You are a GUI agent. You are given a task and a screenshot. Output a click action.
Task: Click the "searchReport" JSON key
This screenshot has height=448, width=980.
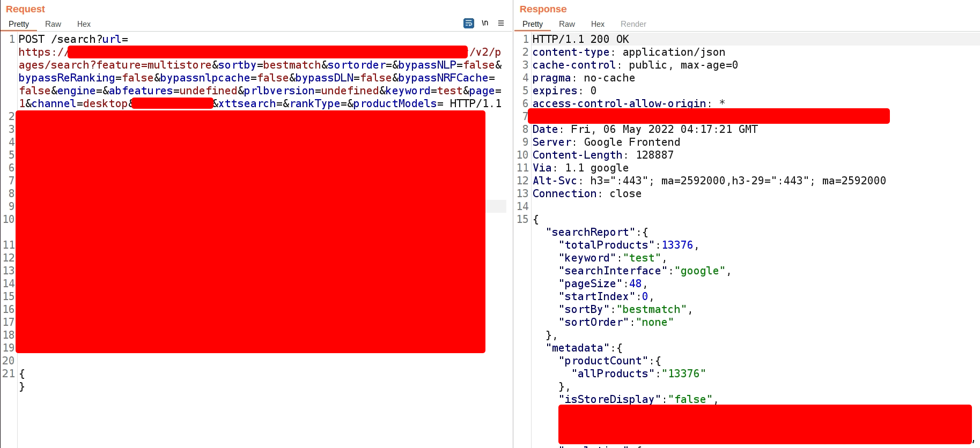(591, 232)
